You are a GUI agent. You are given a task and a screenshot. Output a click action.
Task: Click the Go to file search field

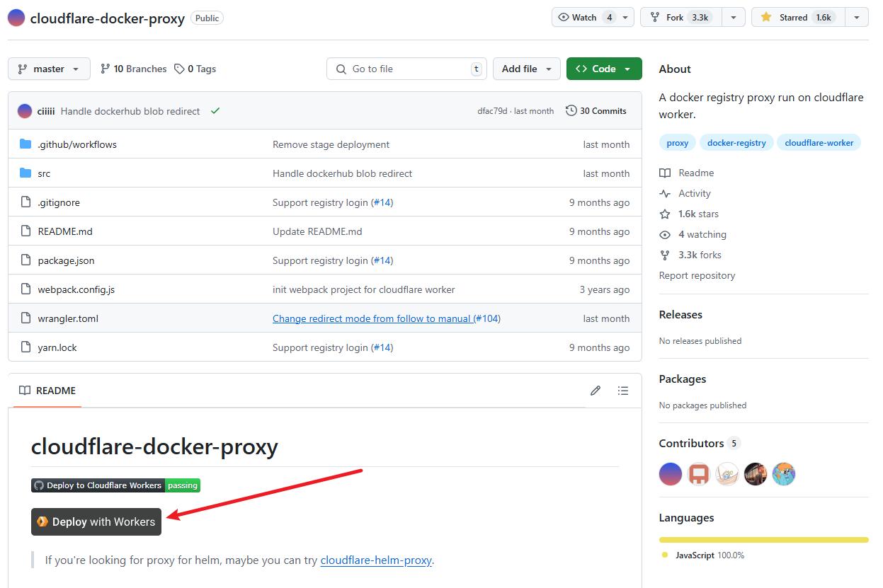click(x=406, y=69)
